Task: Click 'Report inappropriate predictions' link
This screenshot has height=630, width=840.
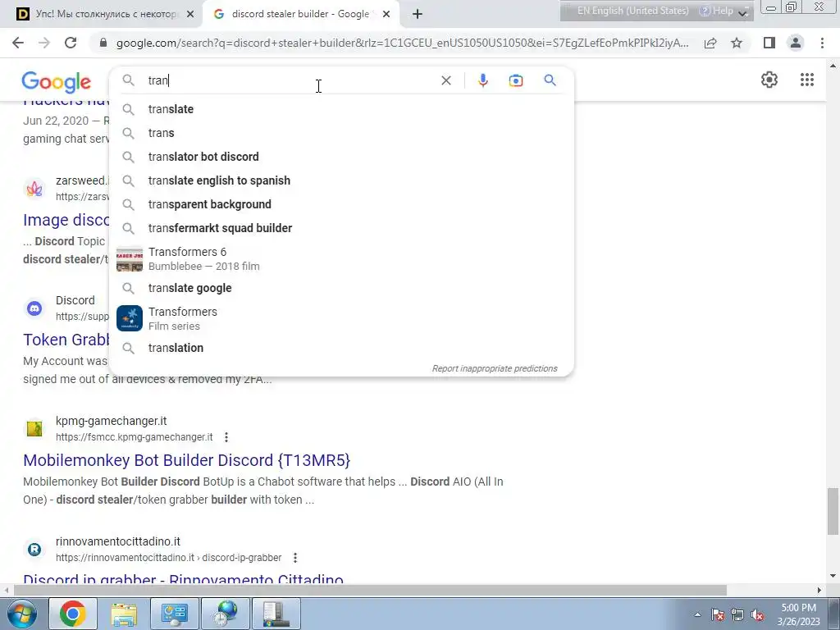Action: 495,368
